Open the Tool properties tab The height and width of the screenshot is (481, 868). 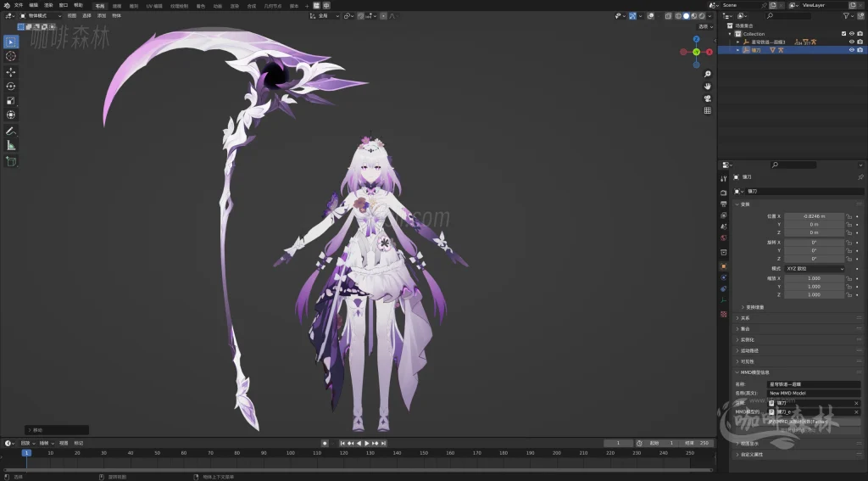click(724, 178)
